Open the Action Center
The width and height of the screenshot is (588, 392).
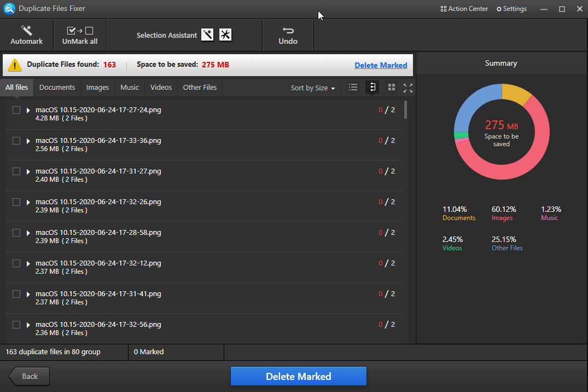point(463,8)
